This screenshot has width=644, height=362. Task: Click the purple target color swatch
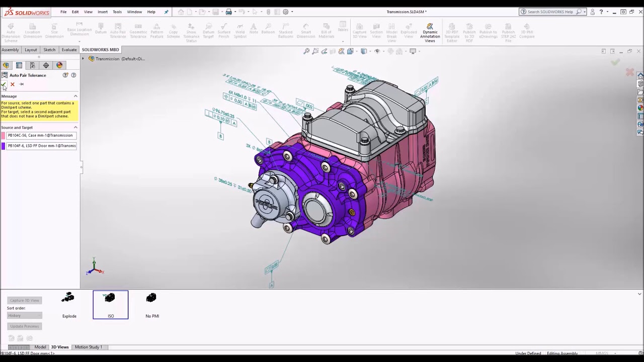pyautogui.click(x=3, y=146)
